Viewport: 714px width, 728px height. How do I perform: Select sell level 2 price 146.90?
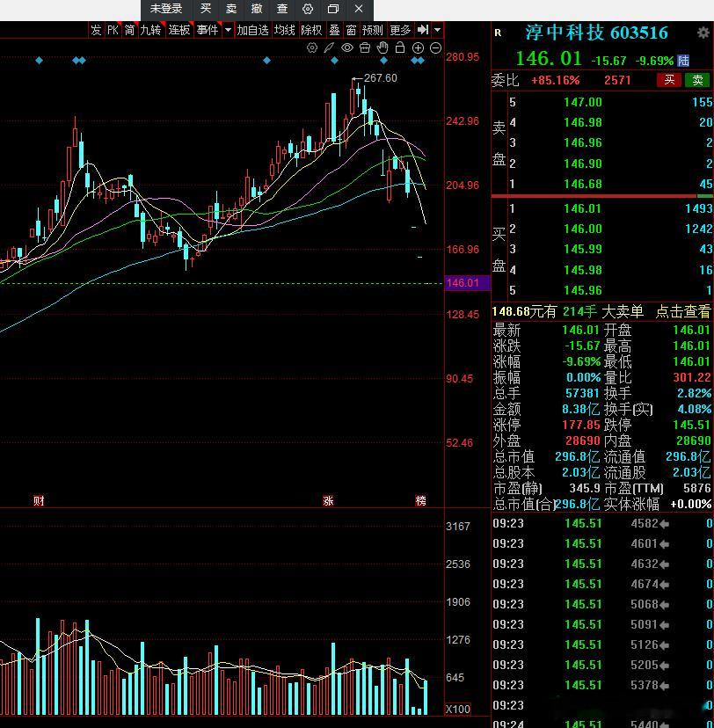click(x=583, y=164)
